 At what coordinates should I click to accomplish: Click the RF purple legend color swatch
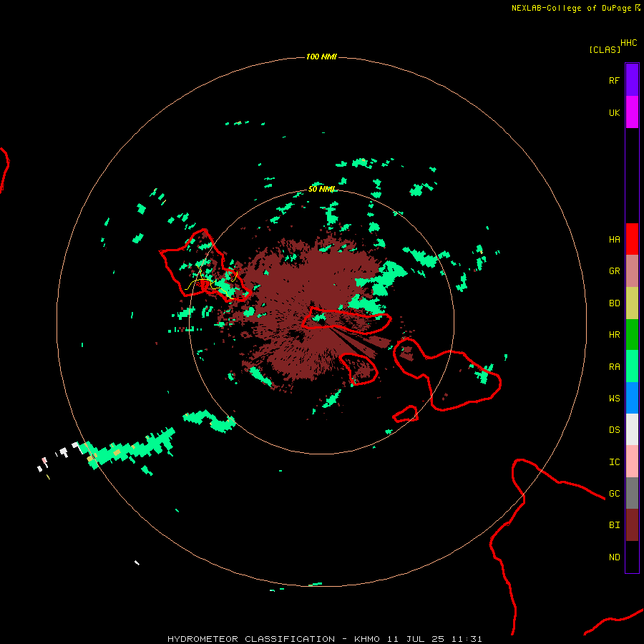pos(632,80)
